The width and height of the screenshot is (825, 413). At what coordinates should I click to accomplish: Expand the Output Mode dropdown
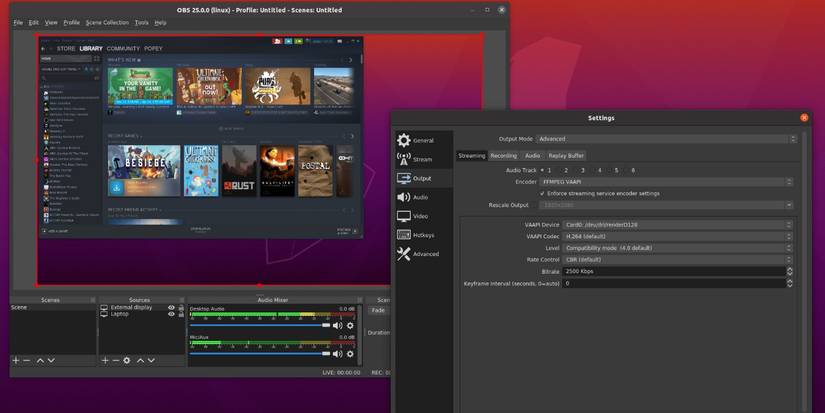666,139
